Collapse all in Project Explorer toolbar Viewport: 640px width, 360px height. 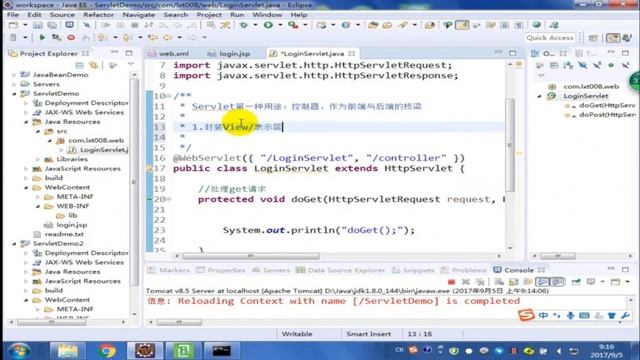tap(80, 65)
